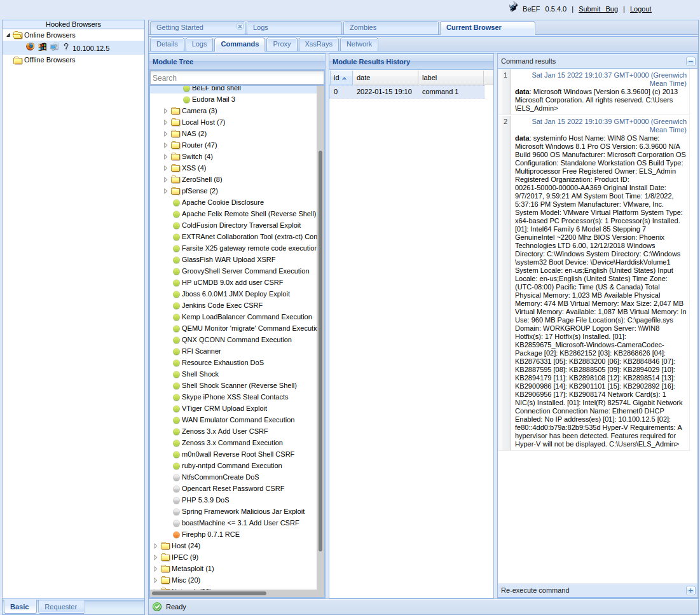Click the Module Tree vertical scrollbar
The image size is (700, 615).
click(x=320, y=350)
